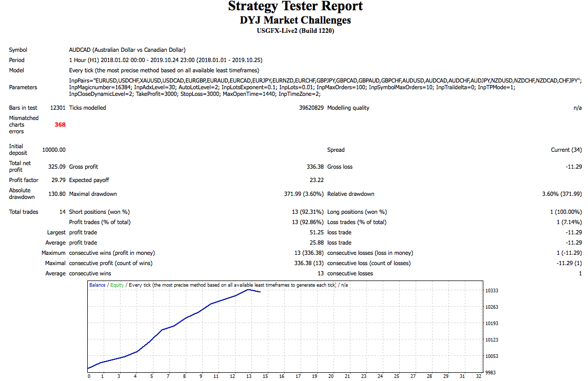Click Bars in test value 12301
The height and width of the screenshot is (381, 588).
point(58,108)
